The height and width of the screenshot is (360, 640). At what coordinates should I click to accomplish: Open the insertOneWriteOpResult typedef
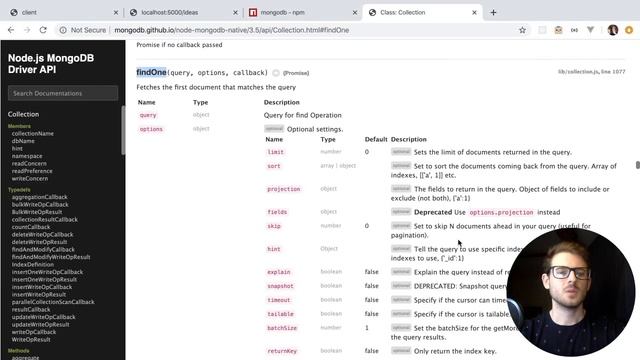[x=44, y=279]
